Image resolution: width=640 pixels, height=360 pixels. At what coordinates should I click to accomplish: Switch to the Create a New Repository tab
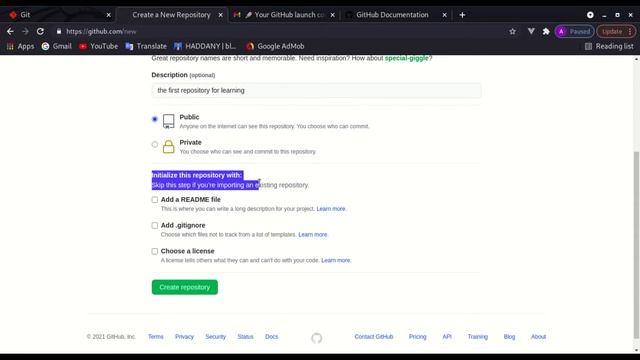point(171,15)
